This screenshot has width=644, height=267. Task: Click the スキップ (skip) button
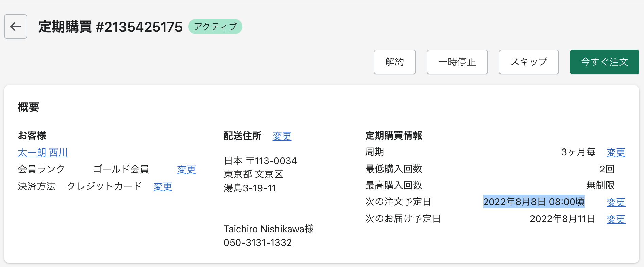[529, 62]
